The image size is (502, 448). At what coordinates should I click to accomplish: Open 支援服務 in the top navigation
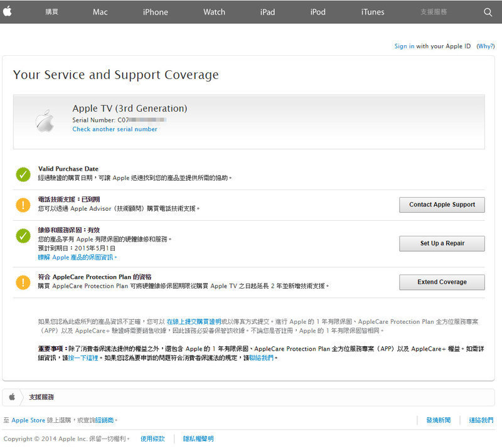(x=434, y=12)
